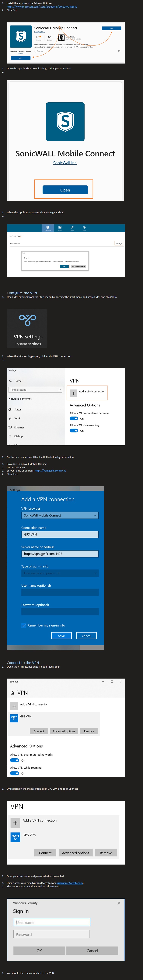Viewport: 143px width, 980px height.
Task: Open the Microsoft Store product URL link
Action: pyautogui.click(x=42, y=6)
